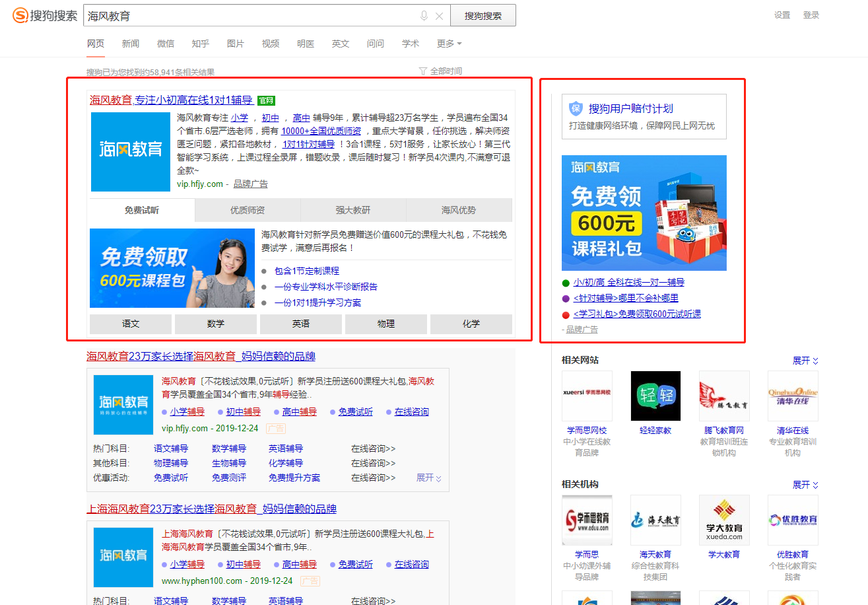
Task: Expand the first ad's 展开 links
Action: (429, 478)
